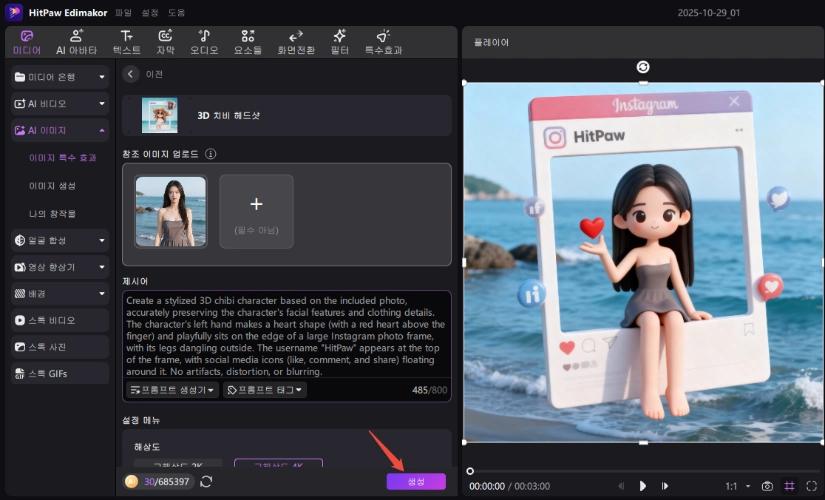Open the 미디어 tab in top toolbar
The width and height of the screenshot is (825, 500).
point(27,43)
